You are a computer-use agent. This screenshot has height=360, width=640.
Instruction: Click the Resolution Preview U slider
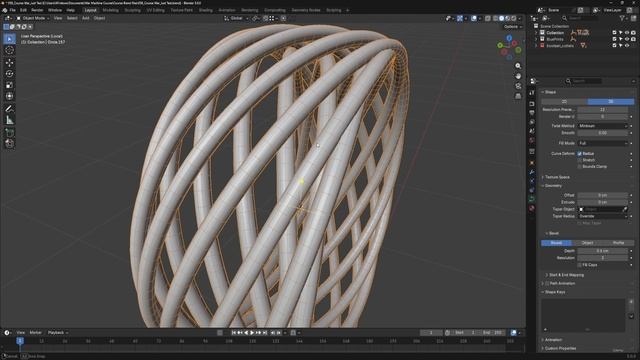click(602, 110)
